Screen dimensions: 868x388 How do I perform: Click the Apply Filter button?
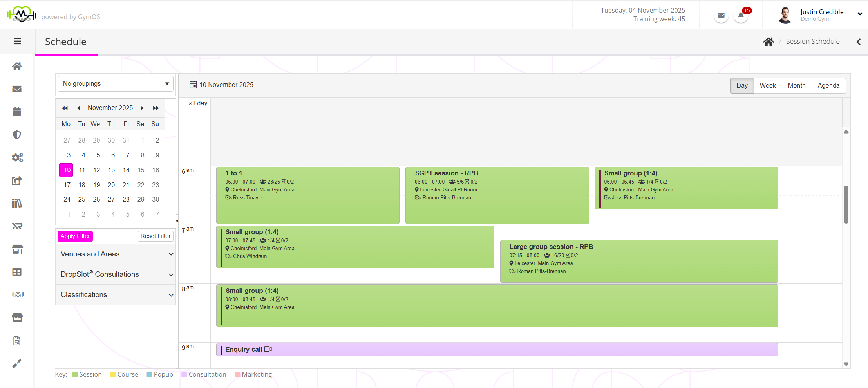(x=75, y=236)
